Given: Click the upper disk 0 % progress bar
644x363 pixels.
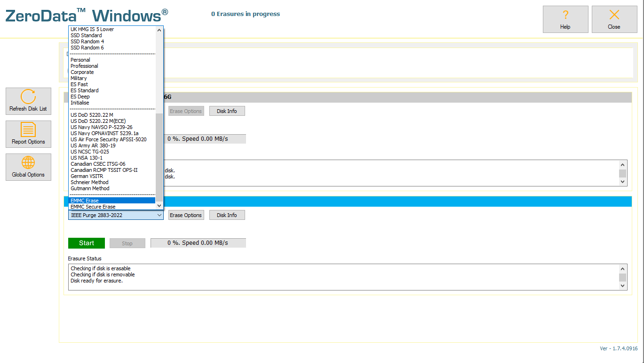Looking at the screenshot, I should click(x=204, y=139).
